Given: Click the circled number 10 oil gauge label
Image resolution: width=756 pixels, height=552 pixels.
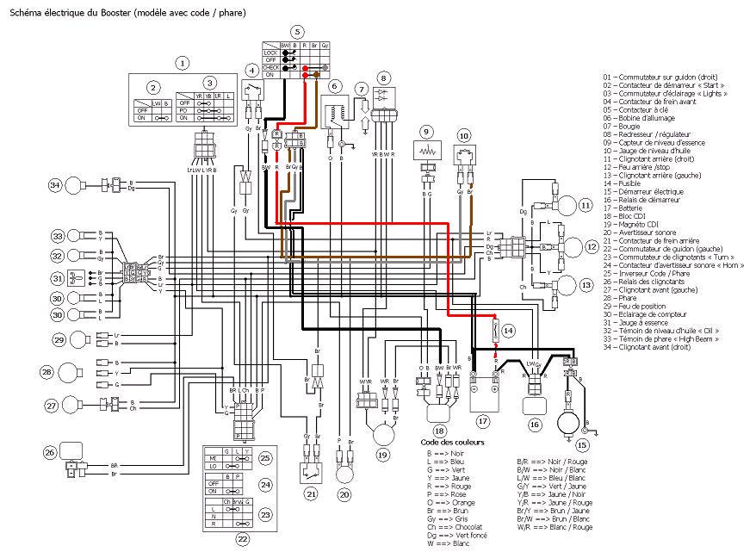Looking at the screenshot, I should 464,136.
